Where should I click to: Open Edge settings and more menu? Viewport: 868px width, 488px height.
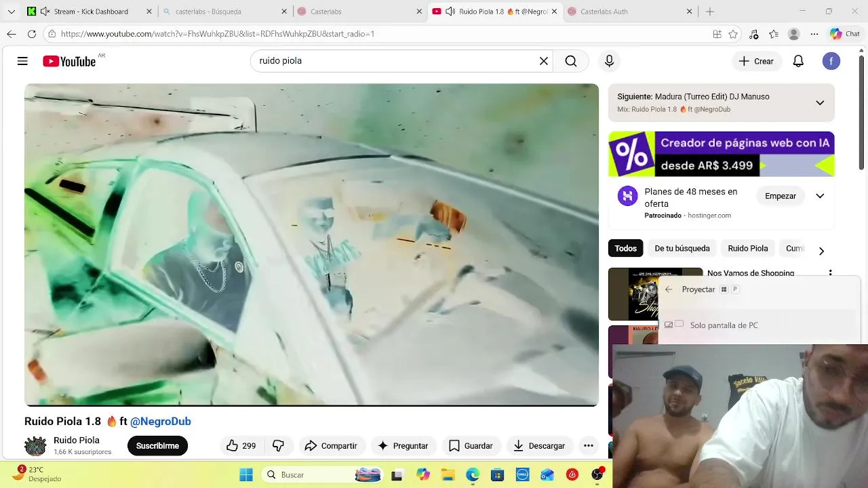click(814, 34)
